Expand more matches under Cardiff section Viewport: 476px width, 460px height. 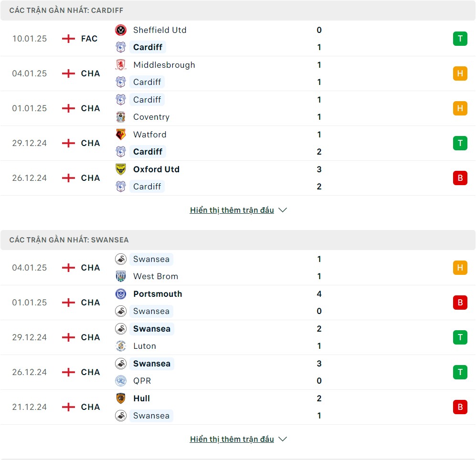tap(232, 210)
